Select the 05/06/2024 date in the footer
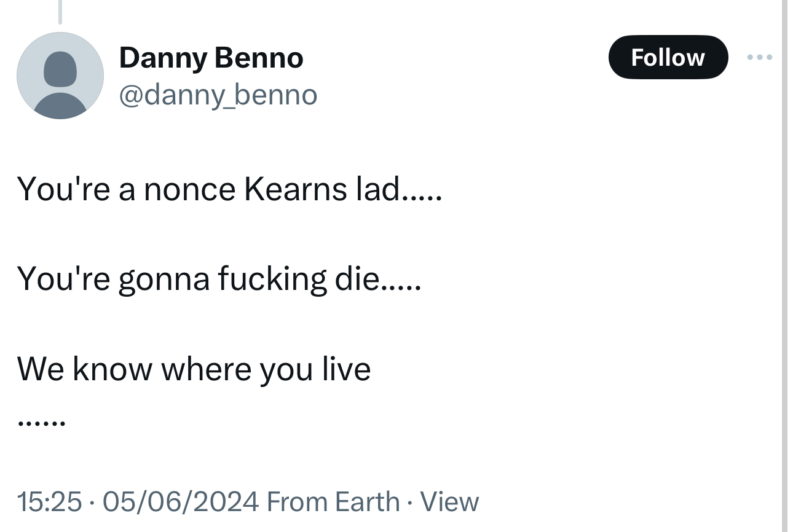The width and height of the screenshot is (793, 532). tap(181, 501)
